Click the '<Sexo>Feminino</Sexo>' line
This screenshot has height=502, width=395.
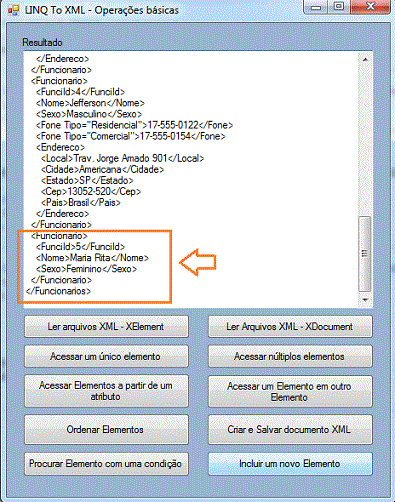(x=86, y=269)
